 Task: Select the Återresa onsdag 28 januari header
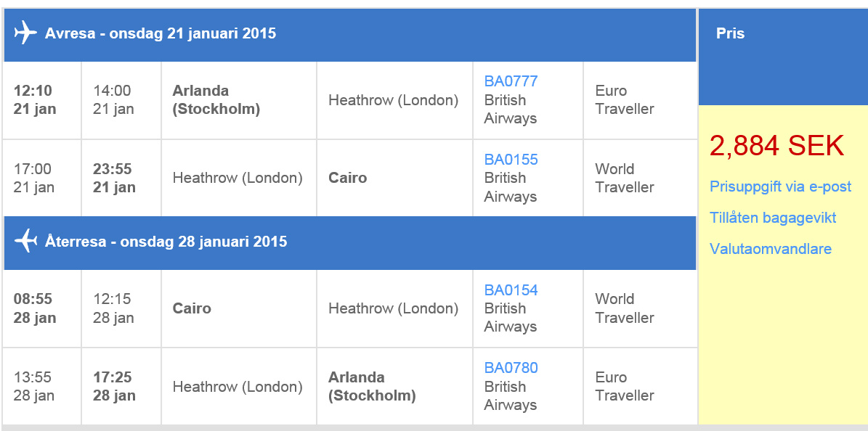(x=166, y=242)
